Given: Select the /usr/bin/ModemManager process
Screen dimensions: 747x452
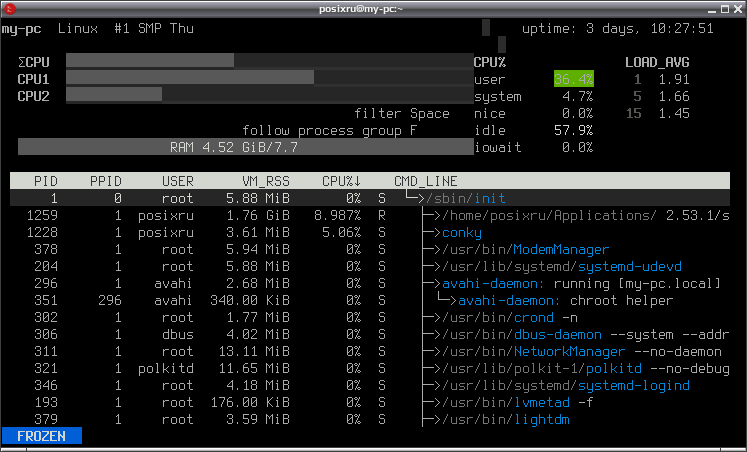Looking at the screenshot, I should coord(370,250).
